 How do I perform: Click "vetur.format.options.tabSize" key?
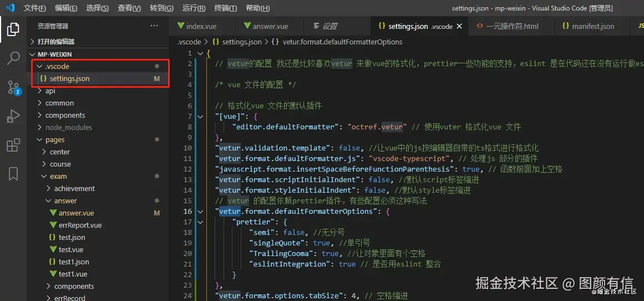coord(278,295)
